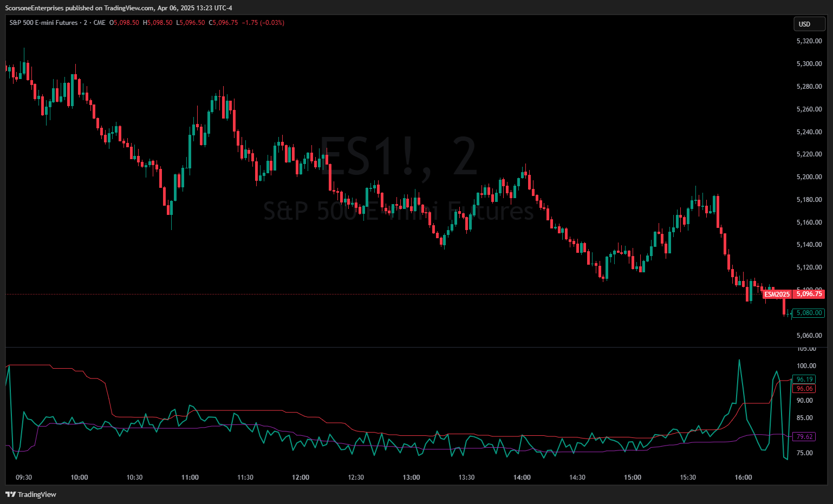Click the 5,180.00 price axis label

click(809, 200)
